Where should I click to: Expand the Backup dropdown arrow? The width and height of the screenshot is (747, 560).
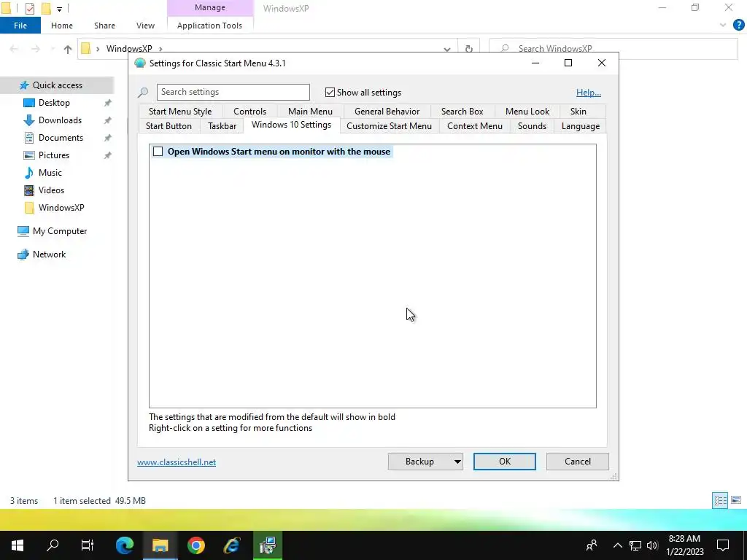[x=457, y=462]
